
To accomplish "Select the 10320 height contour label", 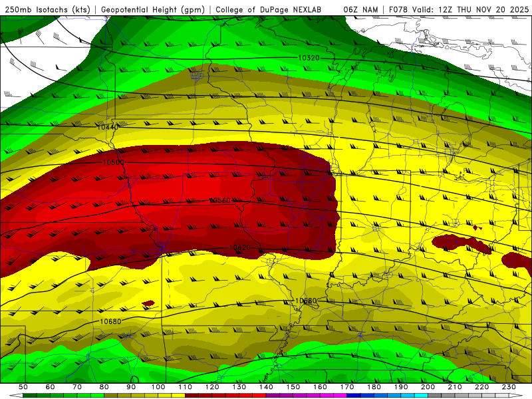I will [x=309, y=58].
